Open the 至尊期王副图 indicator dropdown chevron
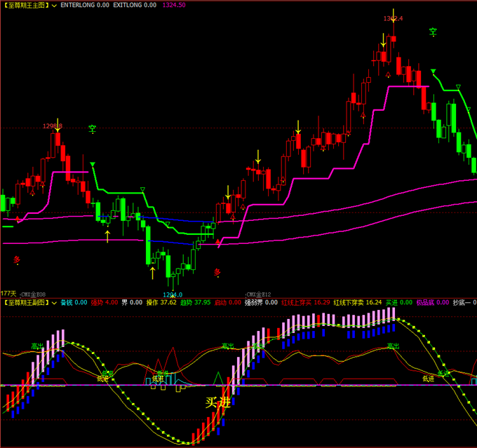Image resolution: width=477 pixels, height=448 pixels. (54, 303)
